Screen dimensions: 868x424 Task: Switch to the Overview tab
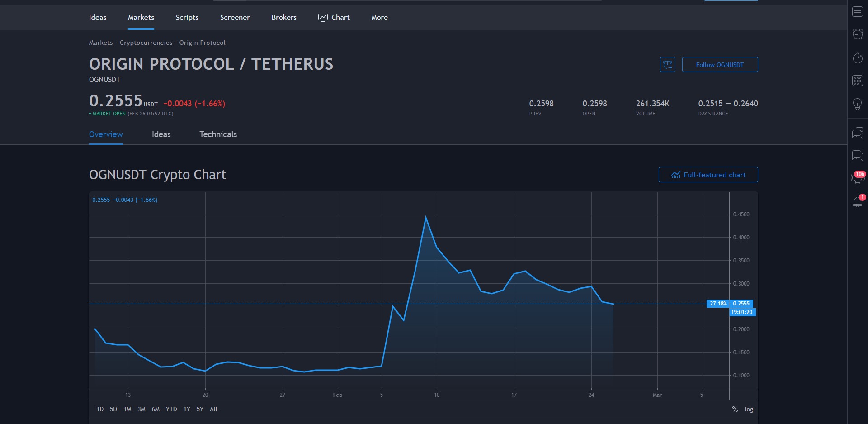pos(106,134)
